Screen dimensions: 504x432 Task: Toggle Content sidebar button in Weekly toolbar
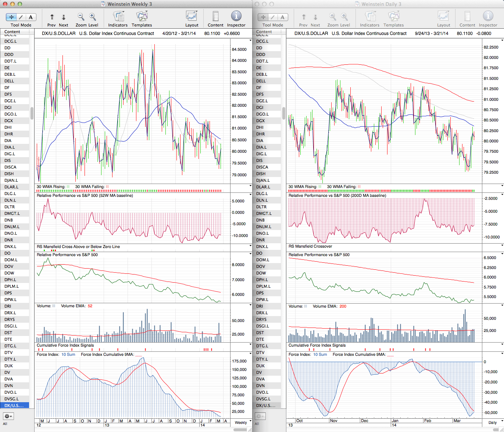pyautogui.click(x=215, y=17)
